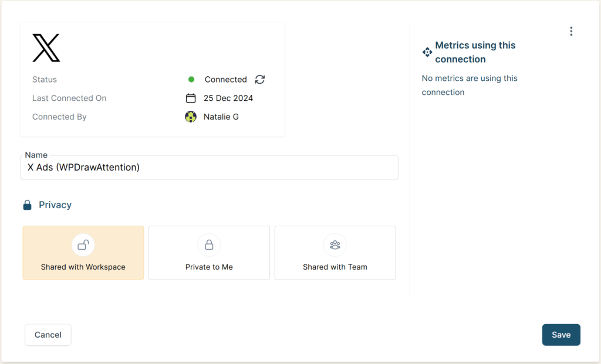Click the Metrics using this connection heading

[475, 52]
